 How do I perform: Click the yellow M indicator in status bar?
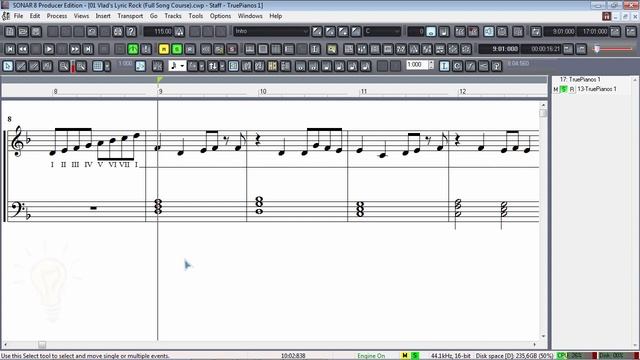[405, 356]
